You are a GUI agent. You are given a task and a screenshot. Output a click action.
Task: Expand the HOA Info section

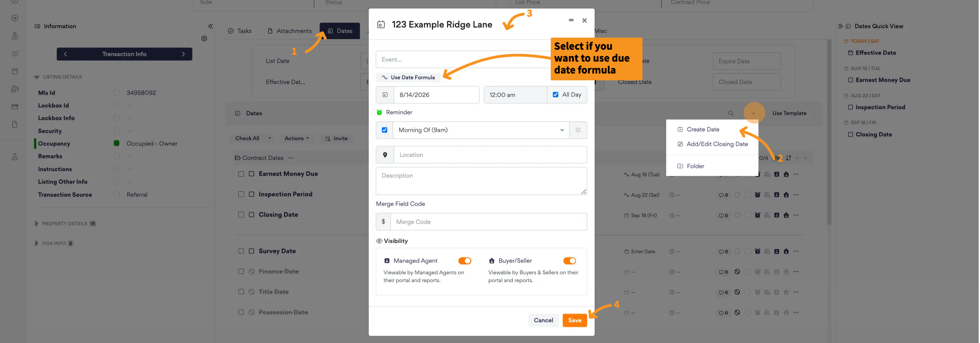(x=36, y=244)
